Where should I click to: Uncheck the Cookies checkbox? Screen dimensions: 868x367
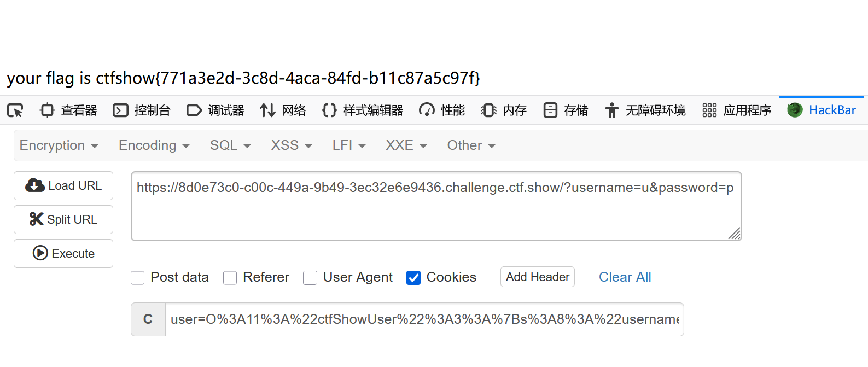coord(413,278)
